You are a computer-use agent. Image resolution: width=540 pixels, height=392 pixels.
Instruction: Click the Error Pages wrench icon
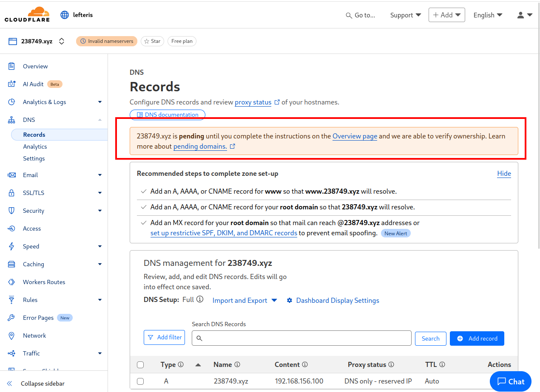[x=12, y=318]
